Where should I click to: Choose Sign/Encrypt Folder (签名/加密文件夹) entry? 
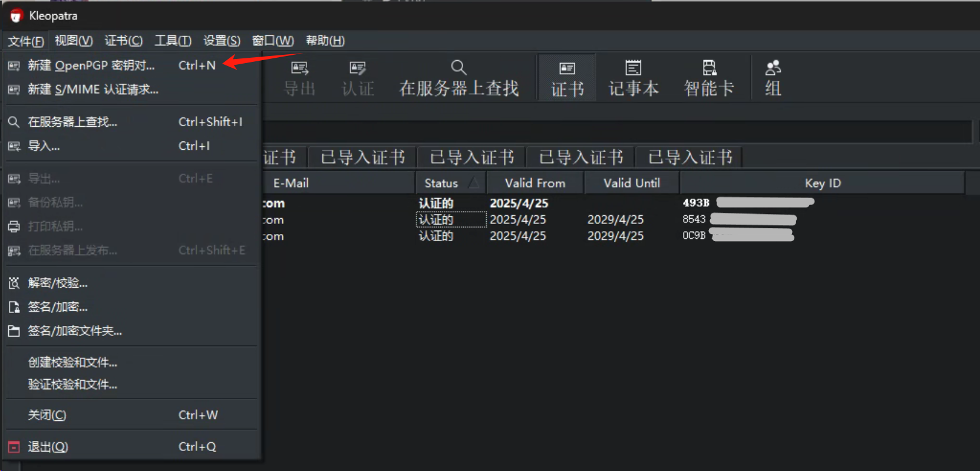point(75,331)
